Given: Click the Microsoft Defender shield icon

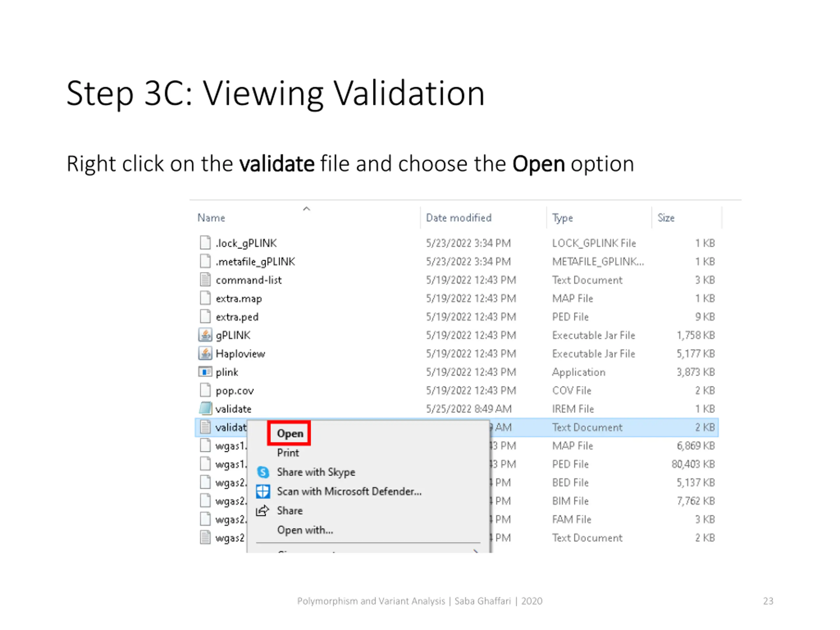Looking at the screenshot, I should (x=263, y=492).
